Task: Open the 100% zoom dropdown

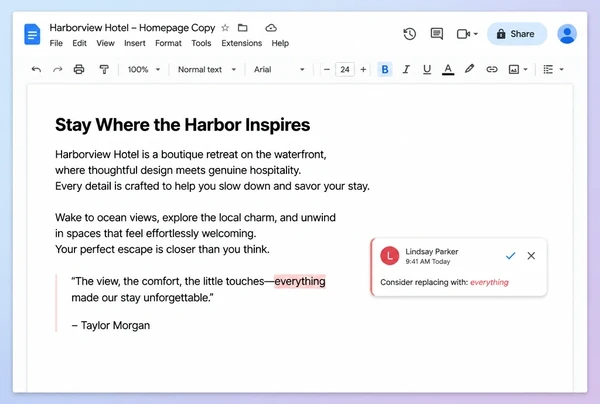Action: pos(143,70)
